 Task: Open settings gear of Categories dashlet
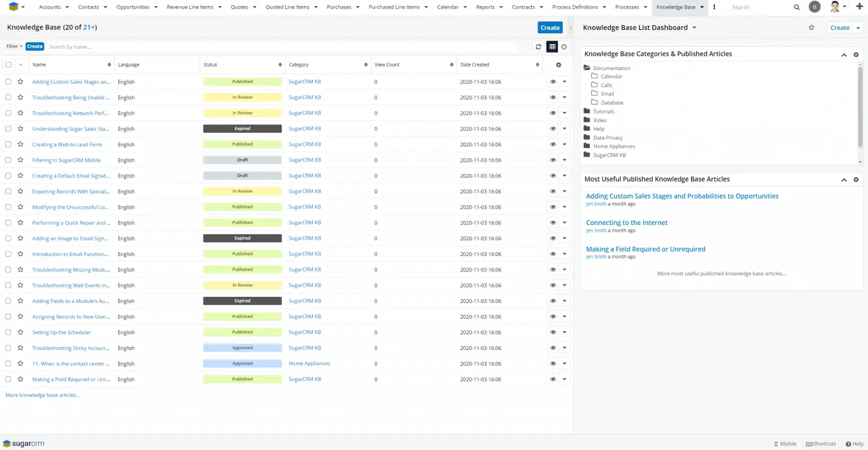click(x=856, y=54)
